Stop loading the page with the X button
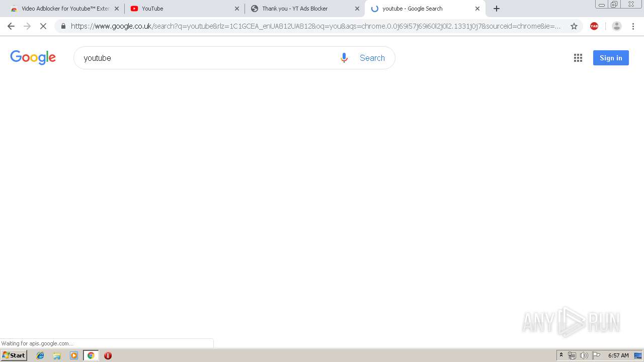This screenshot has height=362, width=644. (x=43, y=26)
